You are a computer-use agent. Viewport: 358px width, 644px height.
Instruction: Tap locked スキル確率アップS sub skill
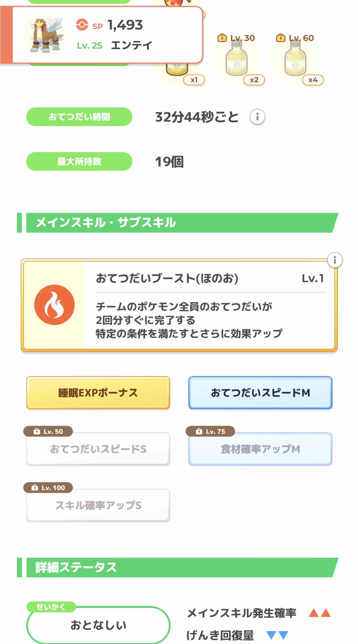(98, 505)
